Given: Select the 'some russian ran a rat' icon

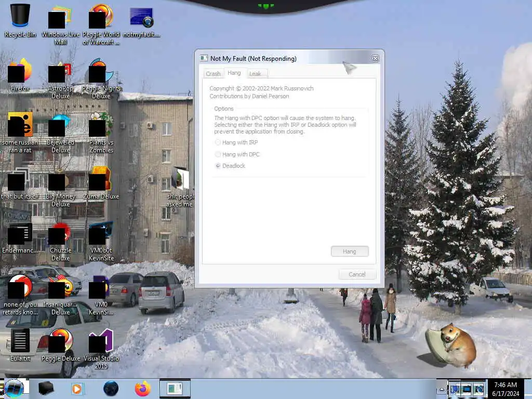Looking at the screenshot, I should coord(20,132).
